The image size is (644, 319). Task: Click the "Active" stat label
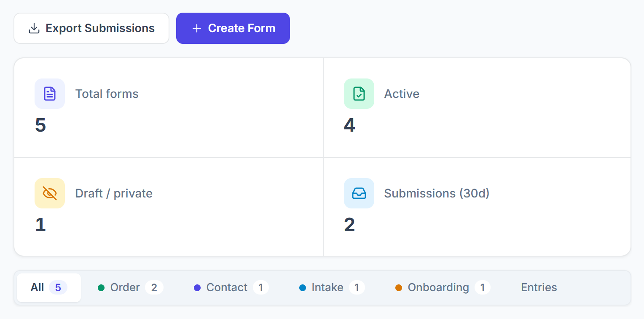[x=402, y=94]
